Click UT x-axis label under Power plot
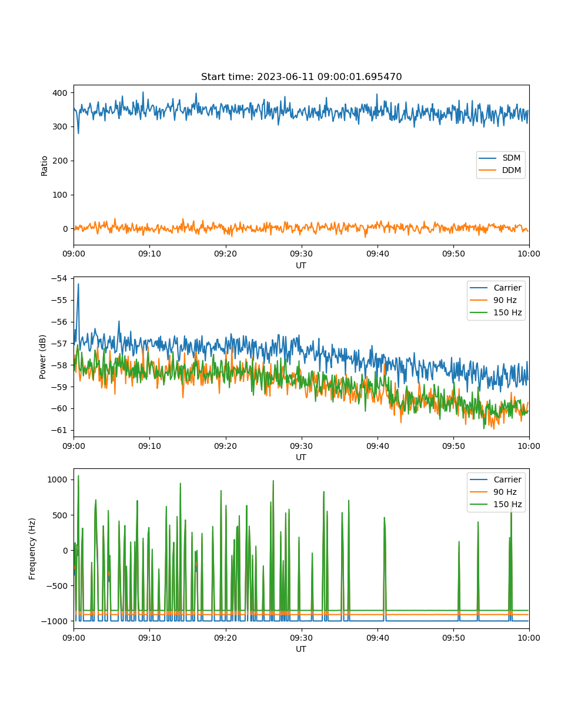This screenshot has height=706, width=588. tap(301, 457)
